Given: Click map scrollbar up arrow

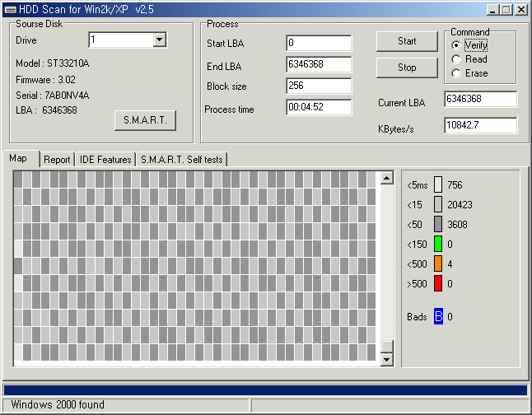Looking at the screenshot, I should pos(387,178).
